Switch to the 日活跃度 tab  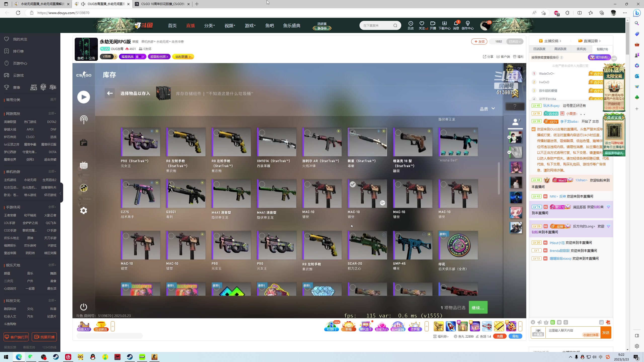tap(539, 49)
